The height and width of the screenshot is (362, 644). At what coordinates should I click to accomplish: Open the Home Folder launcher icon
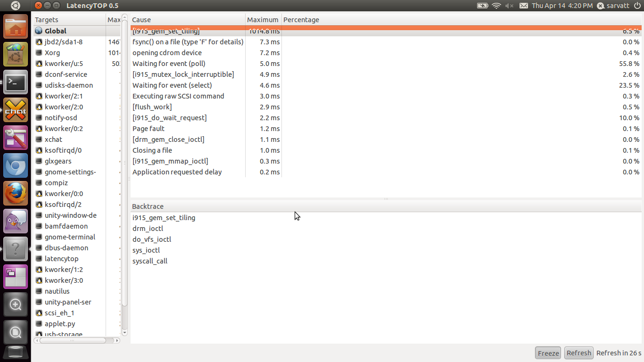coord(16,27)
